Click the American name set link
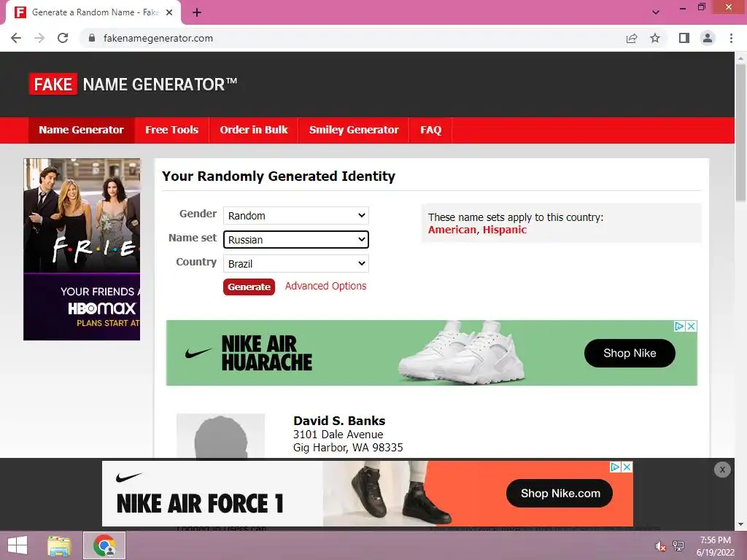The width and height of the screenshot is (747, 560). 452,230
